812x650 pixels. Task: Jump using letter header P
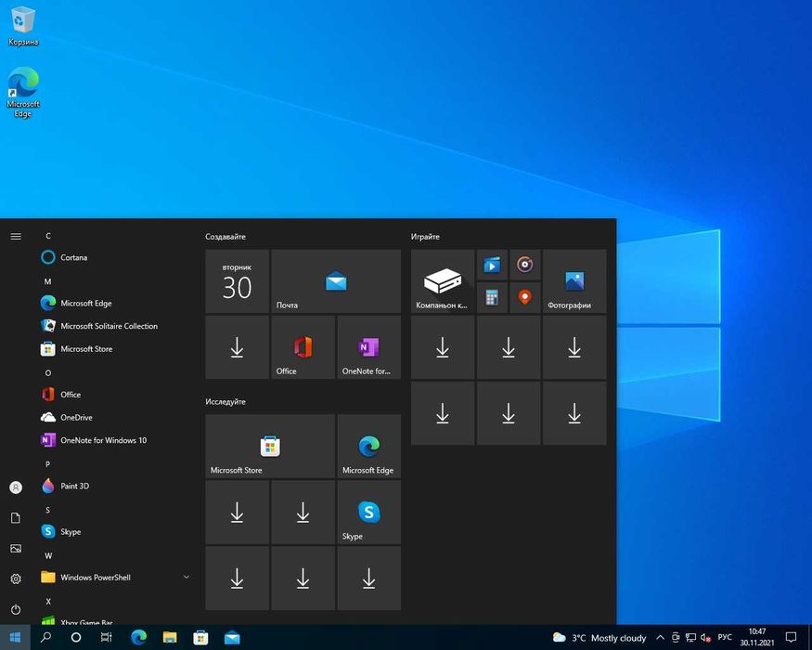coord(47,464)
